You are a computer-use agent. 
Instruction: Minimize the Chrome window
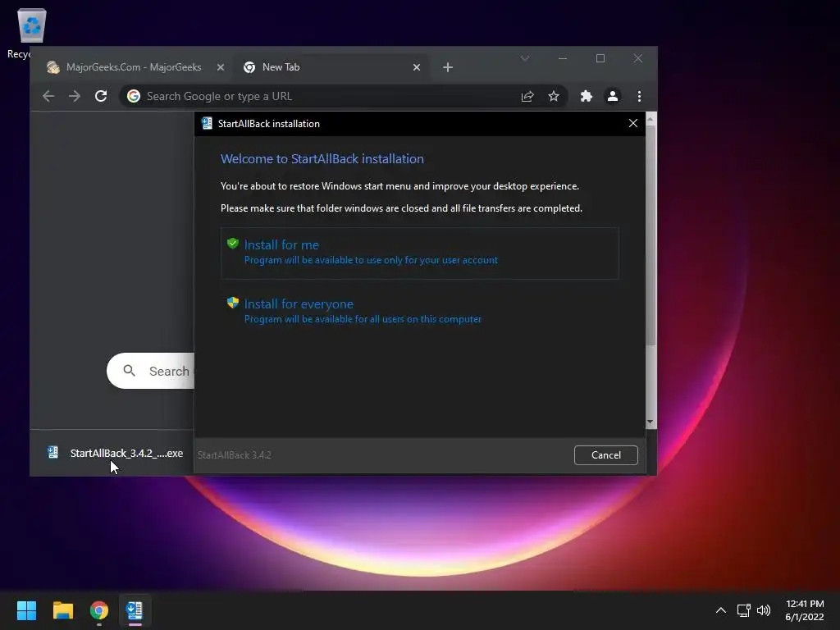point(563,58)
